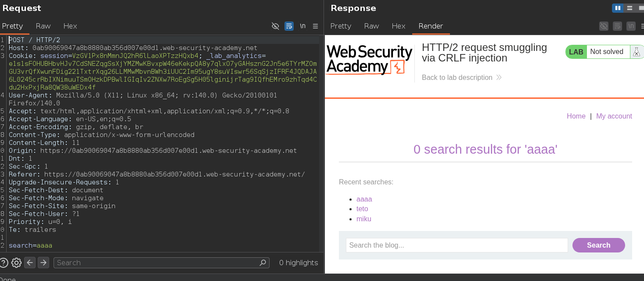The height and width of the screenshot is (281, 644).
Task: Open recent search 'miku' link
Action: (363, 219)
